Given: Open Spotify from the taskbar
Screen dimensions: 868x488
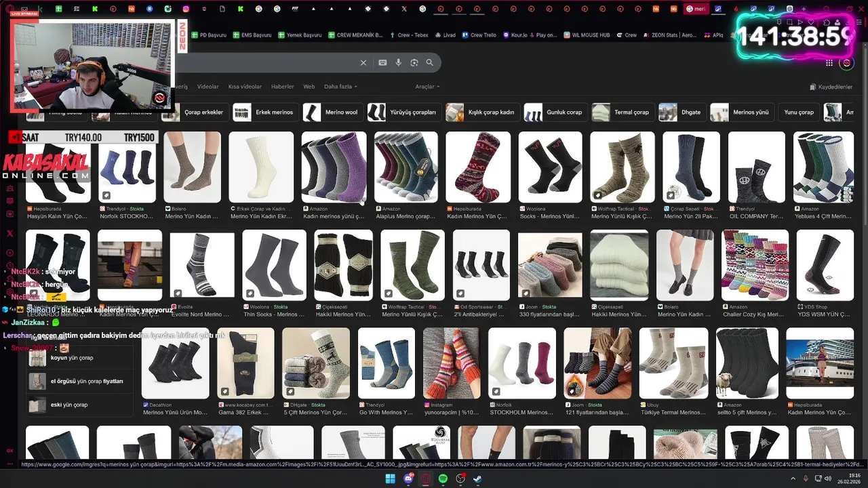Looking at the screenshot, I should tap(443, 479).
